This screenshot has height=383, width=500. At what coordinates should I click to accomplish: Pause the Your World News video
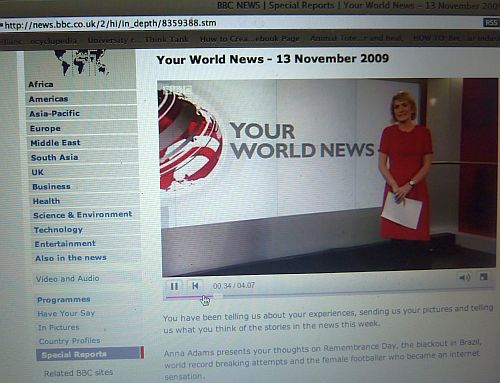[x=174, y=286]
